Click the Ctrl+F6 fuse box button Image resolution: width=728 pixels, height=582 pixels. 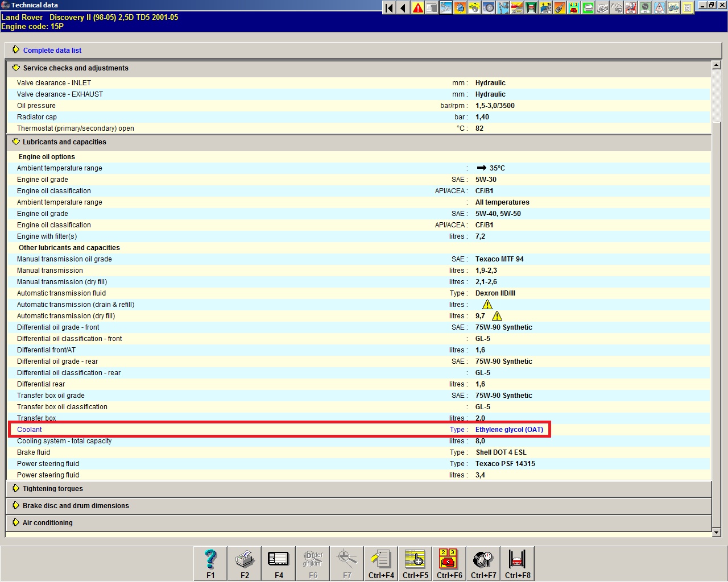point(449,563)
